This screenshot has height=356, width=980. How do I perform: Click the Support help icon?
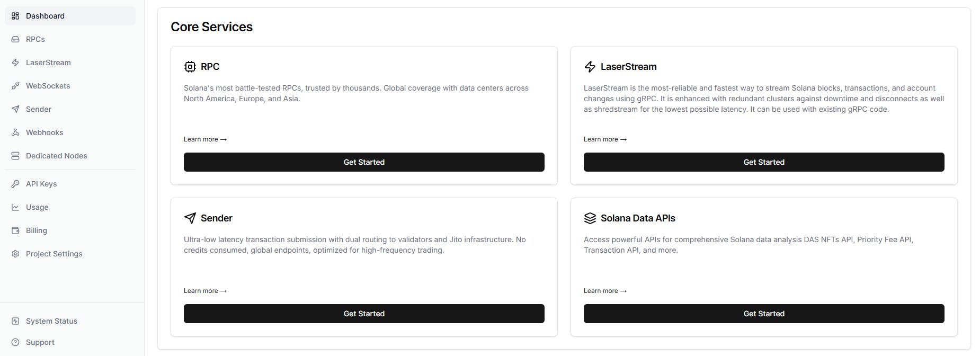tap(15, 342)
